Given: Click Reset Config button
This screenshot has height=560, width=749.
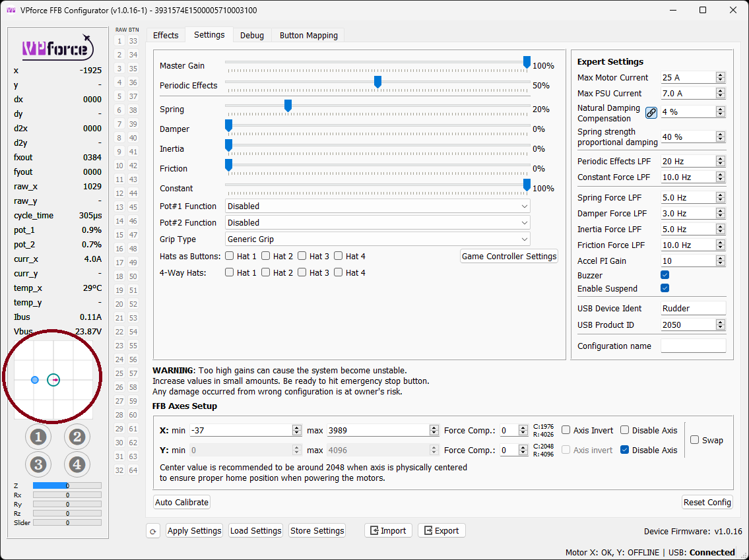Looking at the screenshot, I should pos(707,502).
